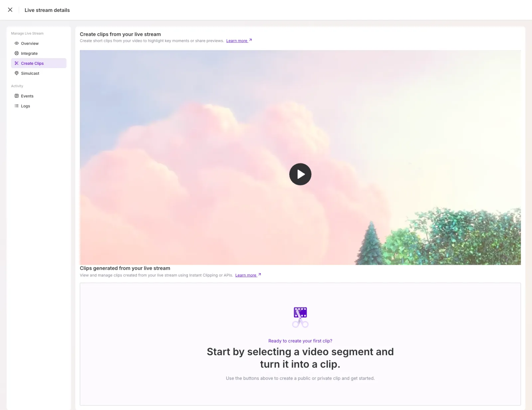Open Learn more link under Clips generated heading

click(x=246, y=275)
